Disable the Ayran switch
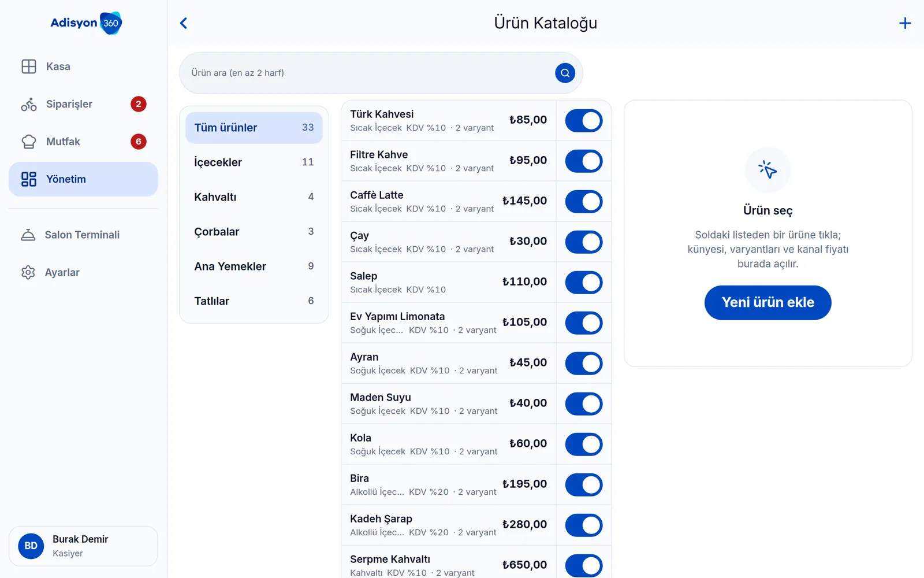 pyautogui.click(x=584, y=364)
